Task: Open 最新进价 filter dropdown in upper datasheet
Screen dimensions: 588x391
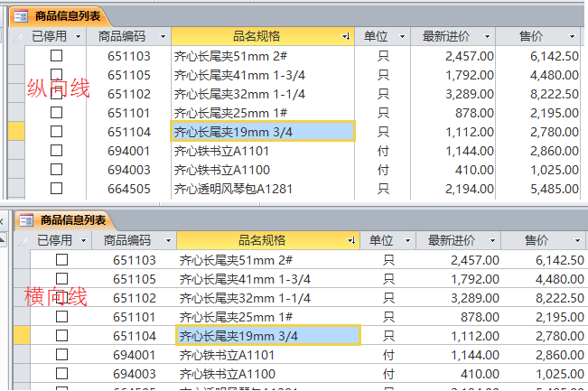Action: click(487, 37)
